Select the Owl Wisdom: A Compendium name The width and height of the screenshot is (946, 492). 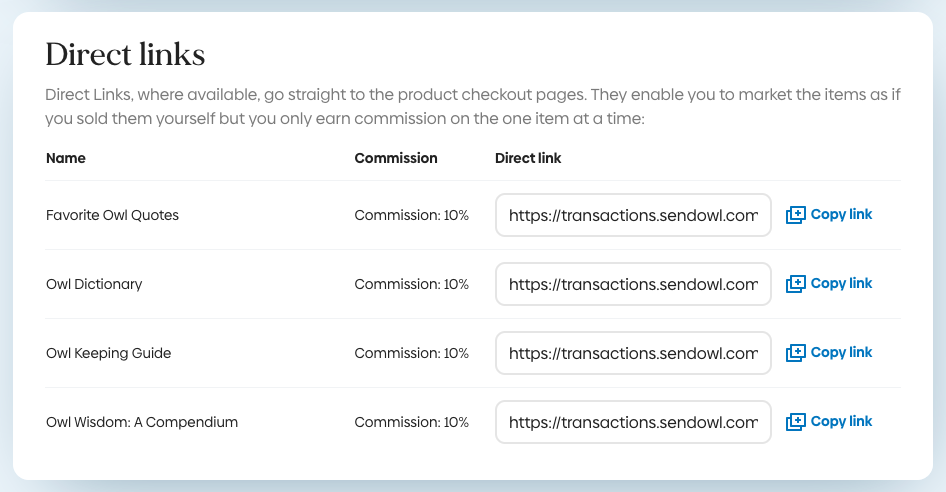(x=142, y=422)
